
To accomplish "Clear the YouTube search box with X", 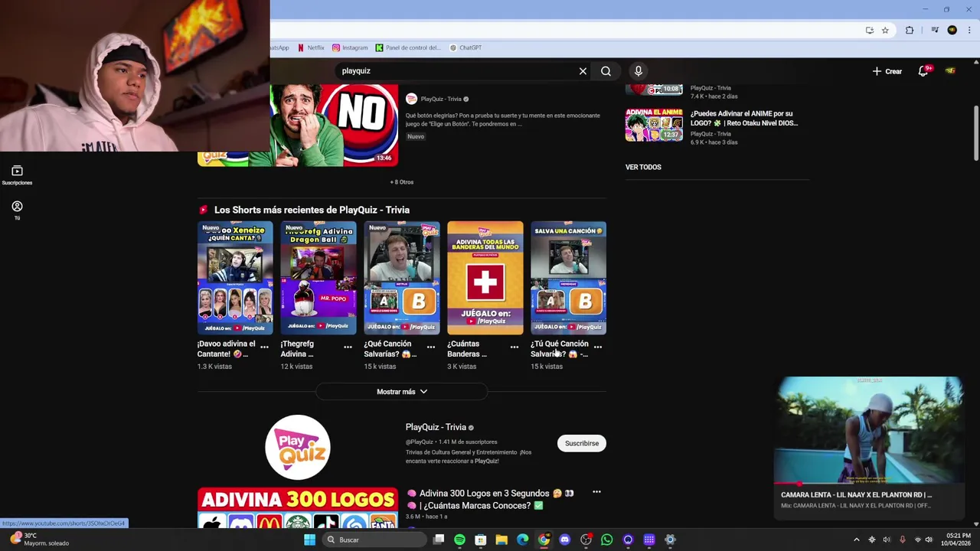I will coord(583,71).
